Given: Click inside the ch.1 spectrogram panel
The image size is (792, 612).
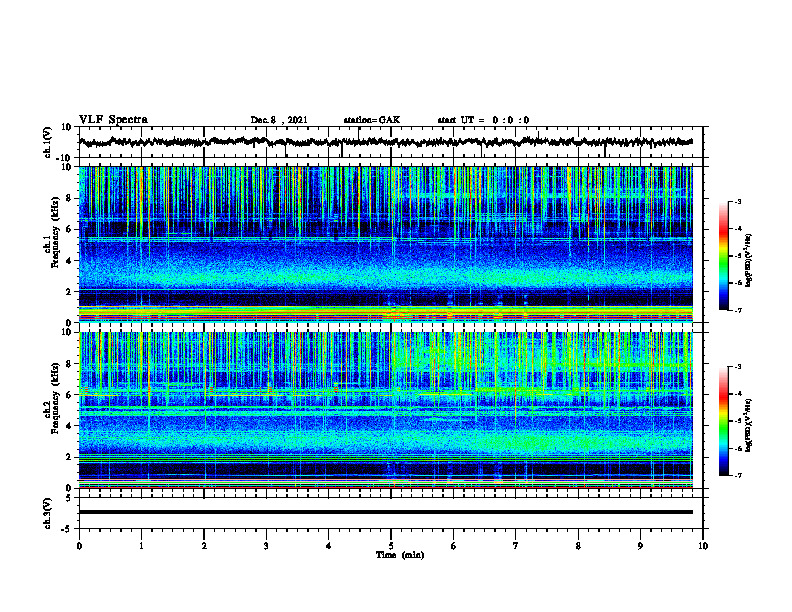Looking at the screenshot, I should point(385,244).
